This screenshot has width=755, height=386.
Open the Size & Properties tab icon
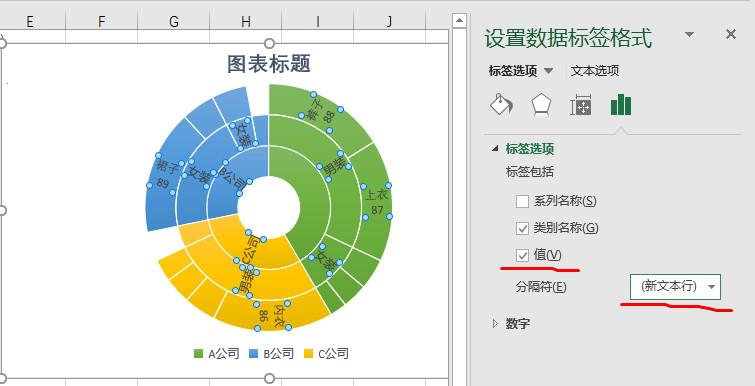[x=581, y=105]
